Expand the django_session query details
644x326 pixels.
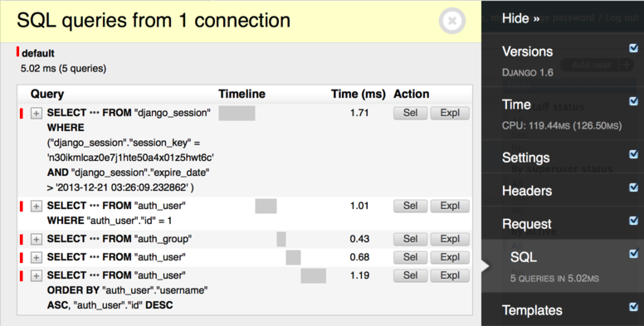[x=37, y=114]
